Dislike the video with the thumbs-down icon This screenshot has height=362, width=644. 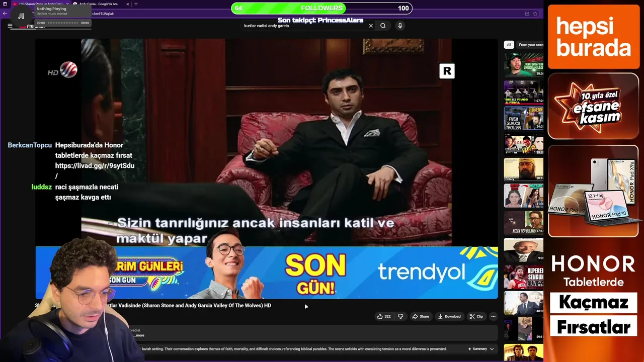(400, 316)
